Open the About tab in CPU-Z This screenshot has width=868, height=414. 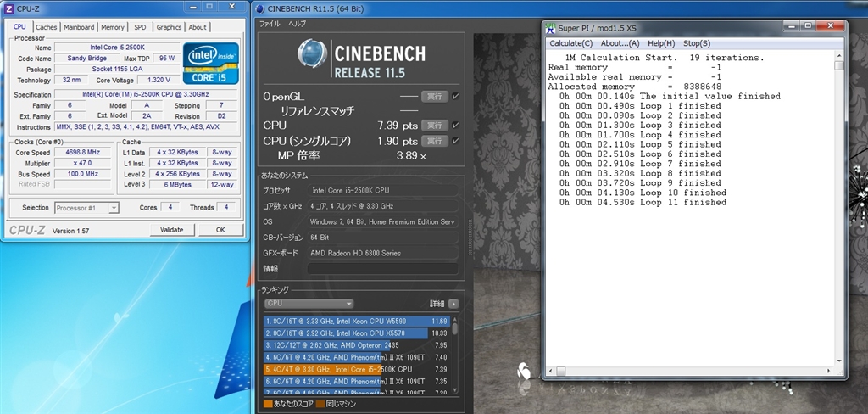[198, 27]
